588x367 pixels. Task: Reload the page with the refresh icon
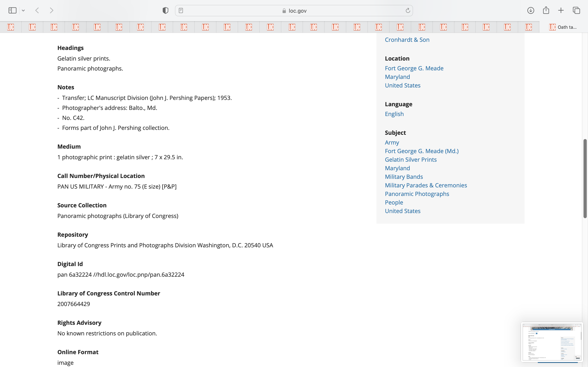408,10
